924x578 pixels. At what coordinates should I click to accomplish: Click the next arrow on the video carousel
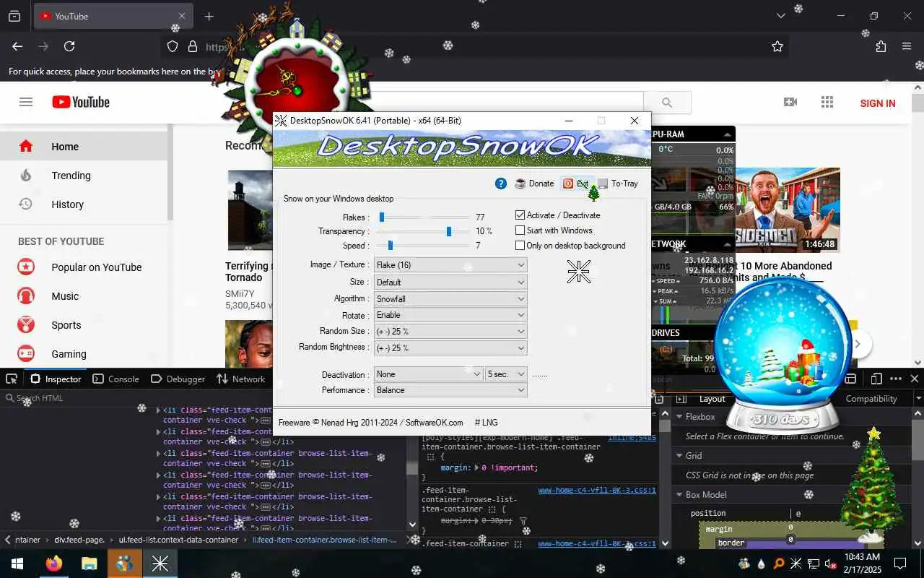tap(858, 344)
